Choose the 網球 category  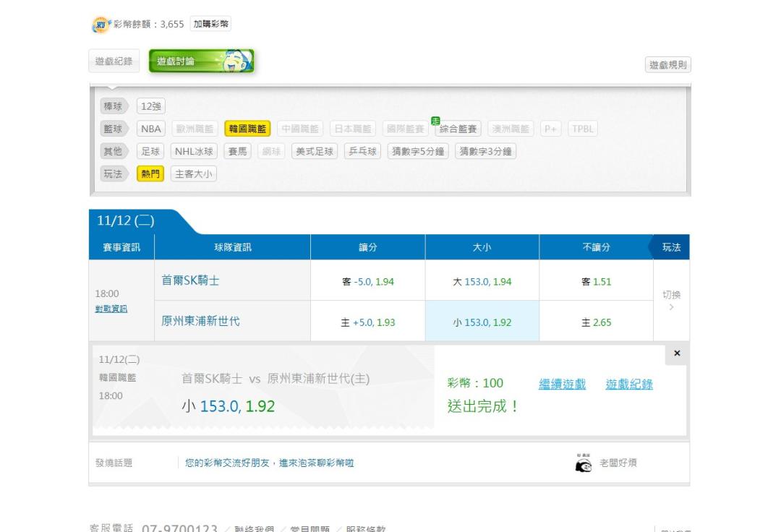(x=271, y=151)
